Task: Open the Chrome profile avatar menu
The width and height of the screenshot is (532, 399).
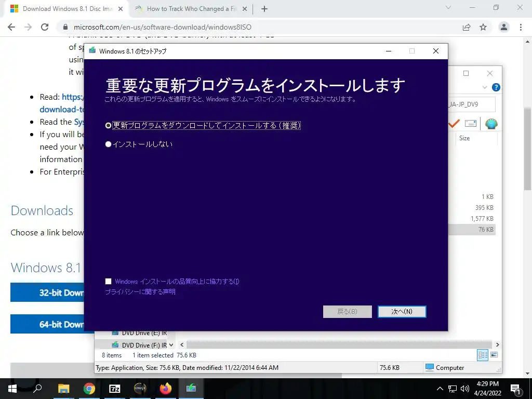Action: pyautogui.click(x=504, y=27)
